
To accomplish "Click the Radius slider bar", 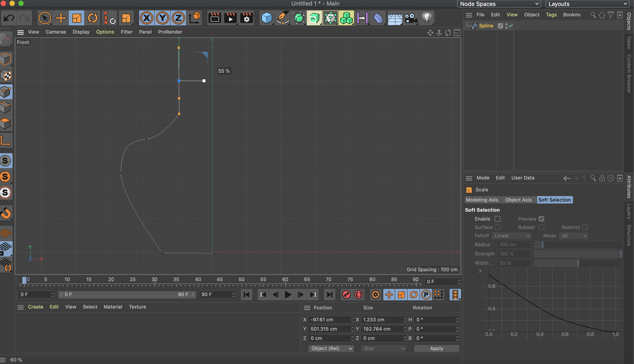I will coord(578,244).
